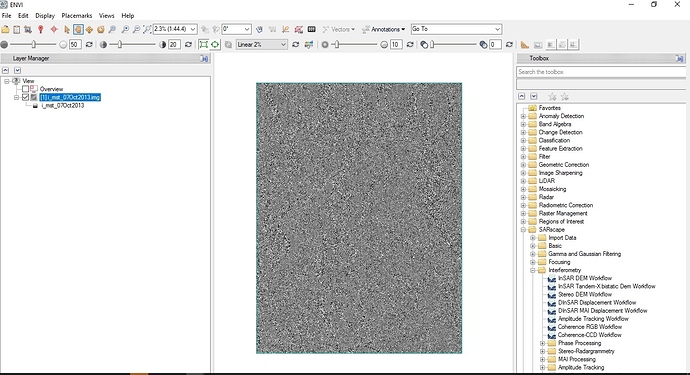Collapse the View tree node
Image resolution: width=690 pixels, height=375 pixels.
click(7, 81)
